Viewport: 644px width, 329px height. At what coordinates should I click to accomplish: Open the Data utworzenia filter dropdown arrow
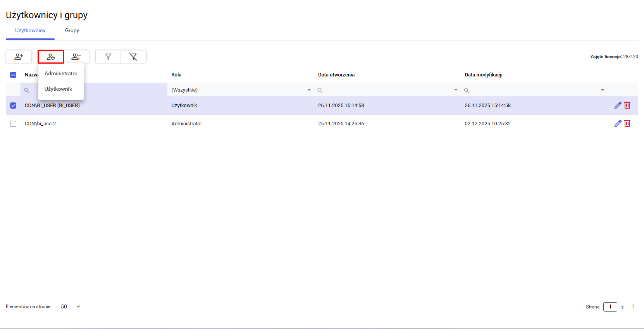click(x=456, y=90)
